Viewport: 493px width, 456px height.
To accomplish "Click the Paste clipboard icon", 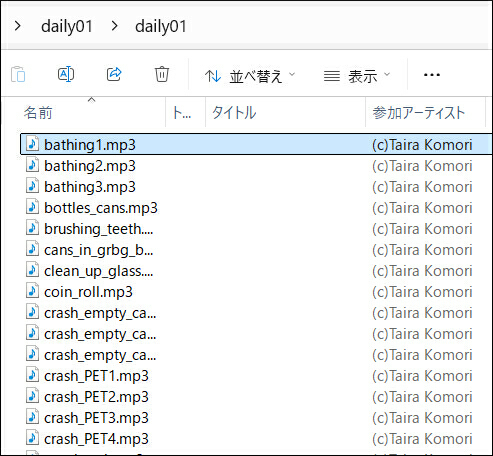I will pos(18,74).
